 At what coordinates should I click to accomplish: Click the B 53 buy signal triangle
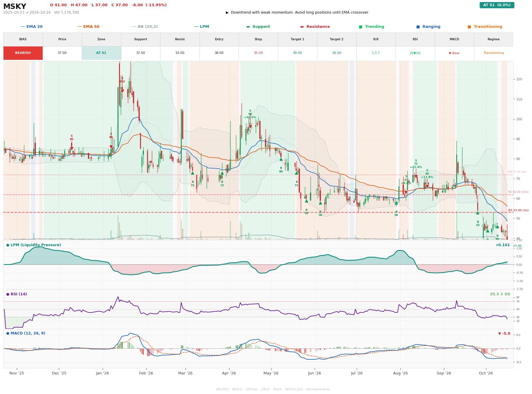(x=478, y=213)
